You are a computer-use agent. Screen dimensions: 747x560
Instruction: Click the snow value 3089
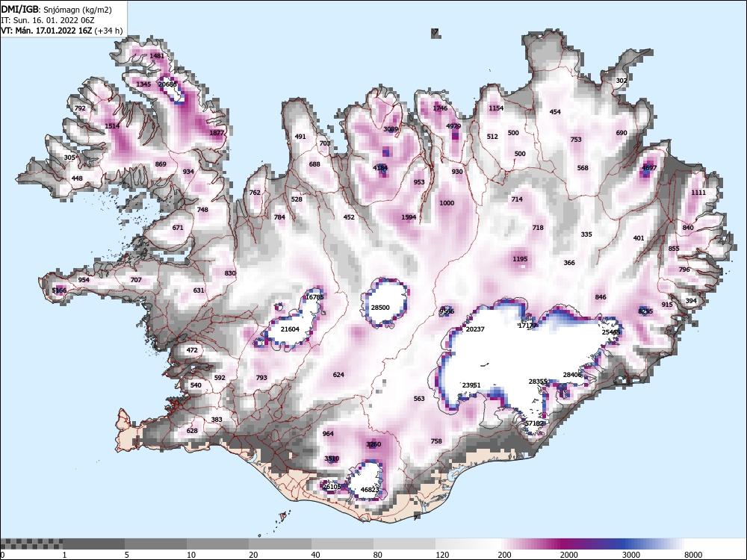(391, 129)
